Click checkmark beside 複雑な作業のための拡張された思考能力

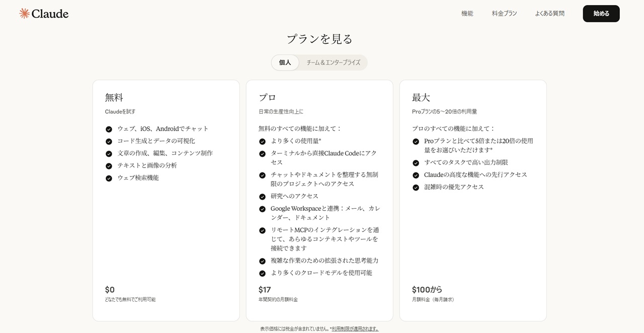pyautogui.click(x=262, y=261)
